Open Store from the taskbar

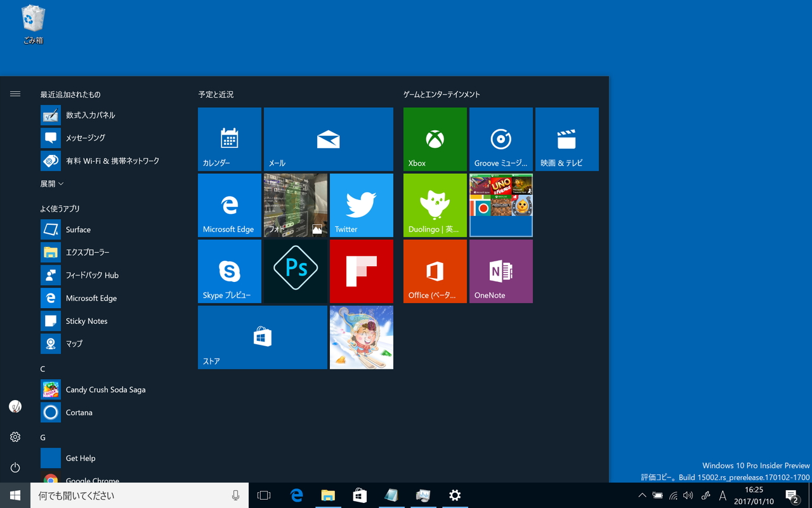point(360,495)
